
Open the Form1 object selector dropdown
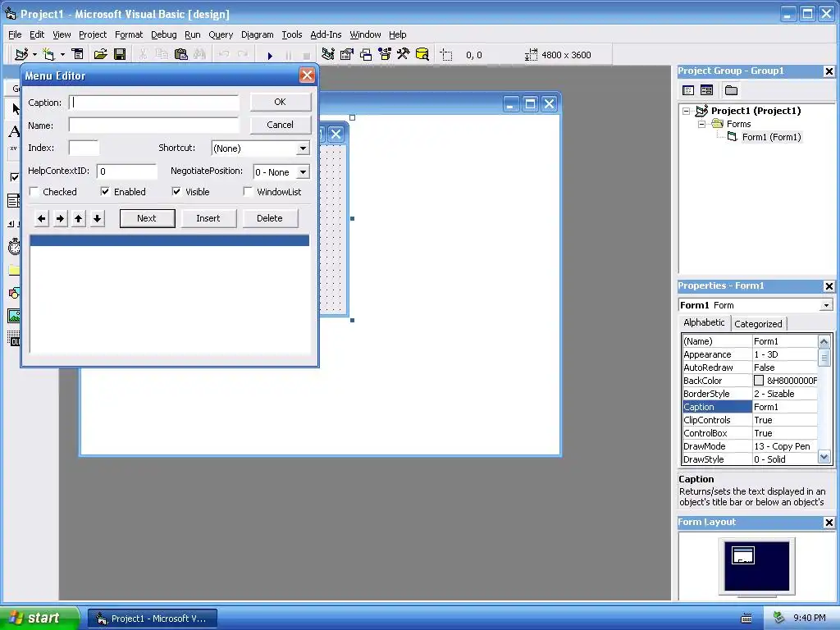click(826, 305)
